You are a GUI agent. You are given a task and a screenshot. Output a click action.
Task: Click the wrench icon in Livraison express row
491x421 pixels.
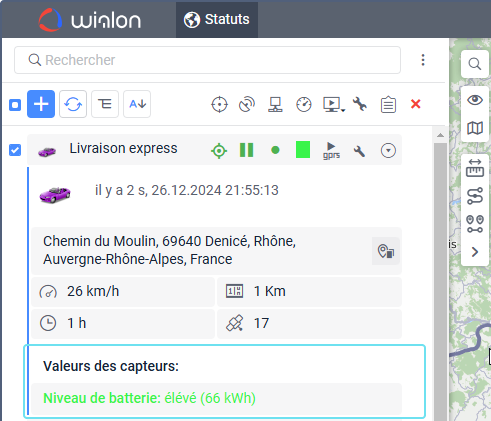click(x=359, y=151)
